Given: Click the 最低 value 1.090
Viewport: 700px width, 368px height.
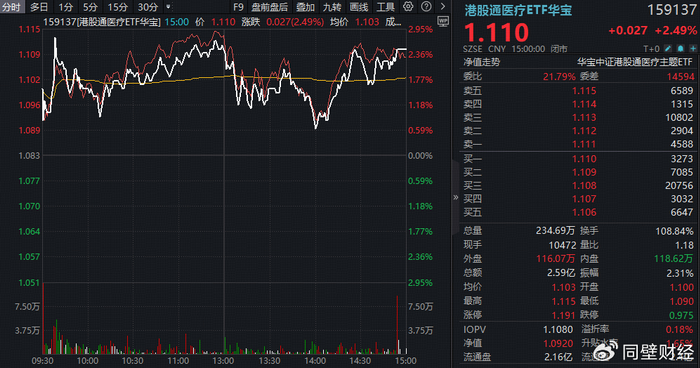Looking at the screenshot, I should pos(682,301).
